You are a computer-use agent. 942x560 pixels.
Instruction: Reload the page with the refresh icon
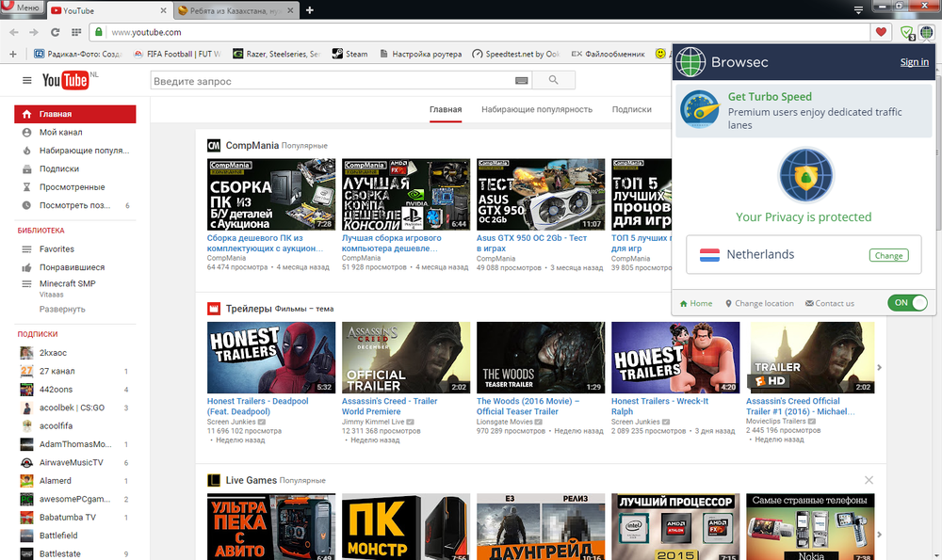(x=56, y=32)
